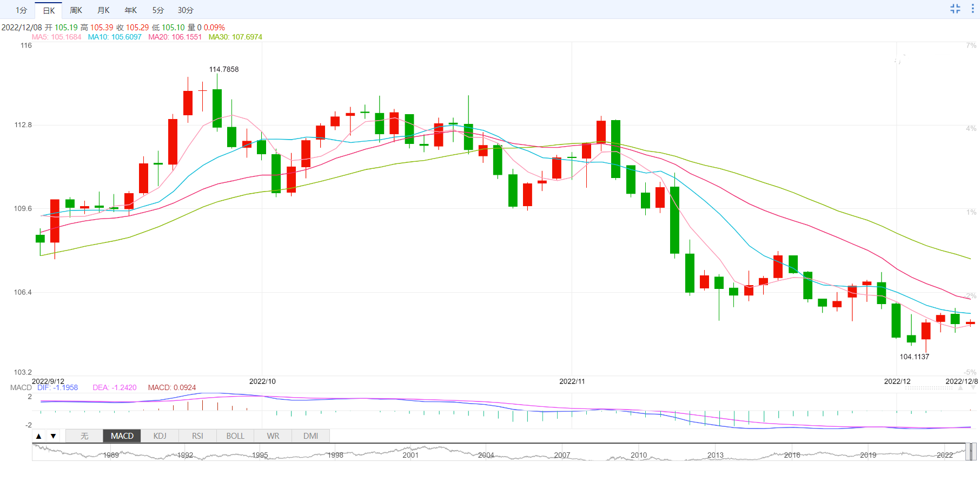
Task: Click the 2022/9/12 start date label
Action: point(48,381)
